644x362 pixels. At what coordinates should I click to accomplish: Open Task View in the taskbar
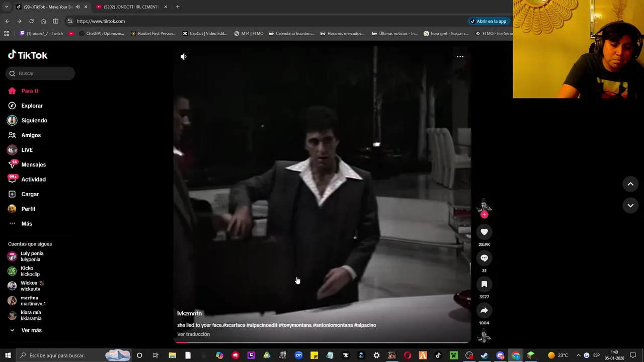click(x=155, y=355)
